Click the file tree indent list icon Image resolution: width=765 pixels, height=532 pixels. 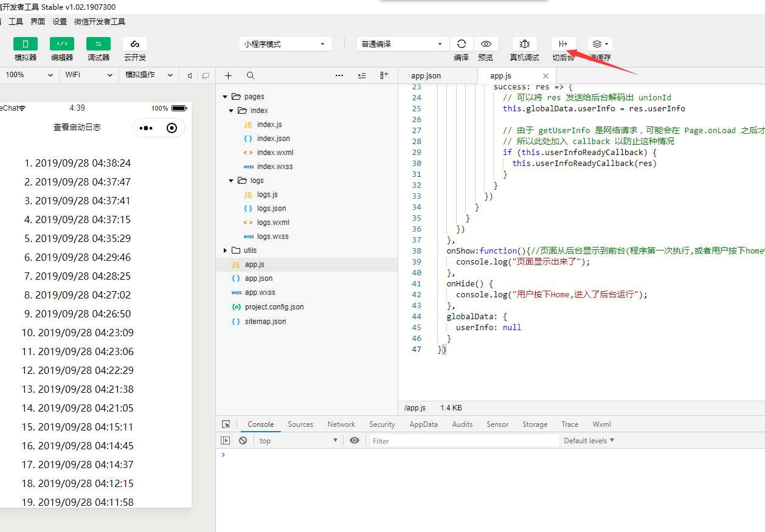tap(362, 75)
